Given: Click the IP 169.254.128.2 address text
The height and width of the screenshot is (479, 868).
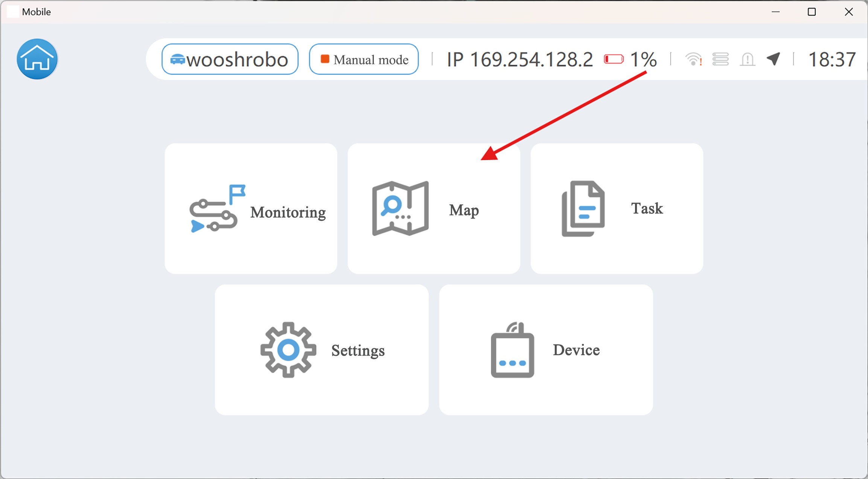Looking at the screenshot, I should [x=519, y=59].
